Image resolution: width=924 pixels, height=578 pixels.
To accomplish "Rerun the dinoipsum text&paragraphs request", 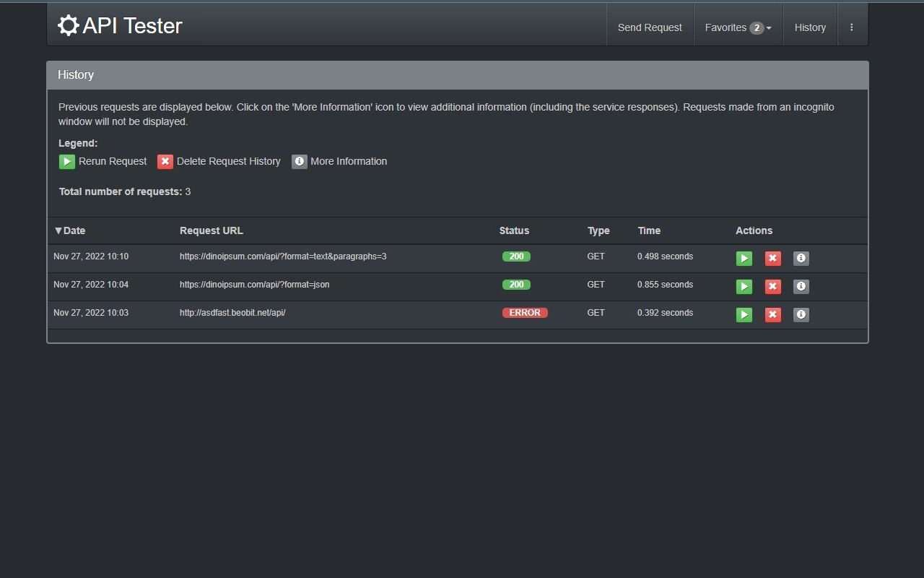I will point(744,258).
